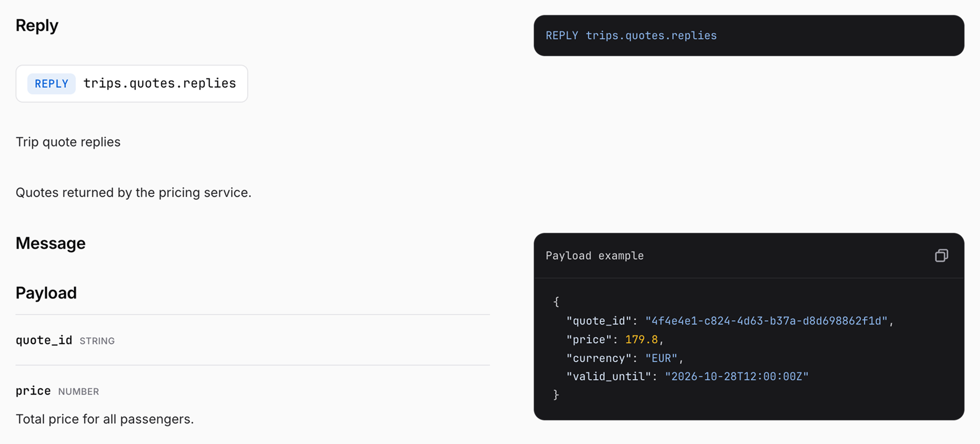This screenshot has width=980, height=444.
Task: Select the trips.quotes.replies channel name in the light box
Action: pyautogui.click(x=160, y=83)
